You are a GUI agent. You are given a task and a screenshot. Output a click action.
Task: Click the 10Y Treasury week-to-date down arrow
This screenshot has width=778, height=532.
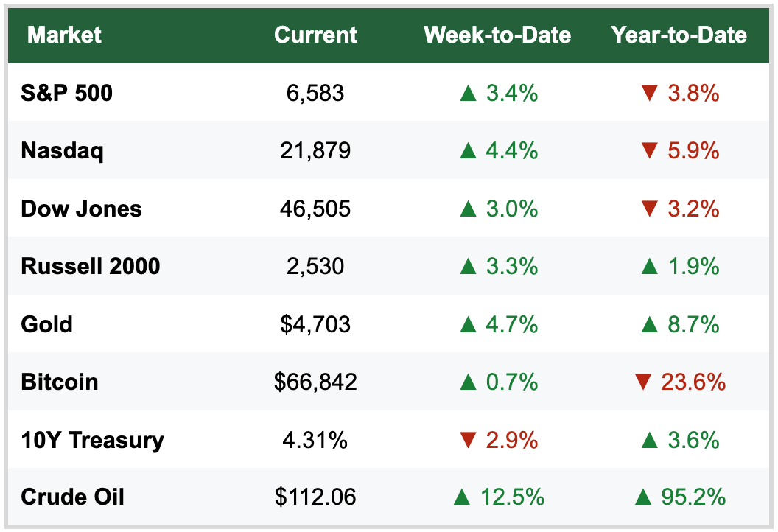coord(468,441)
